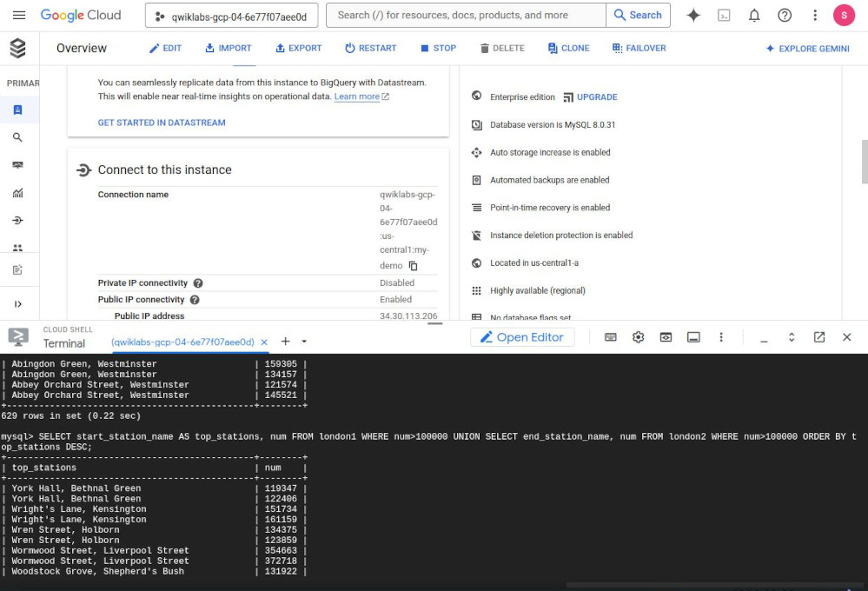Open the Users sidebar icon
Screen dimensions: 868x591
tap(17, 248)
